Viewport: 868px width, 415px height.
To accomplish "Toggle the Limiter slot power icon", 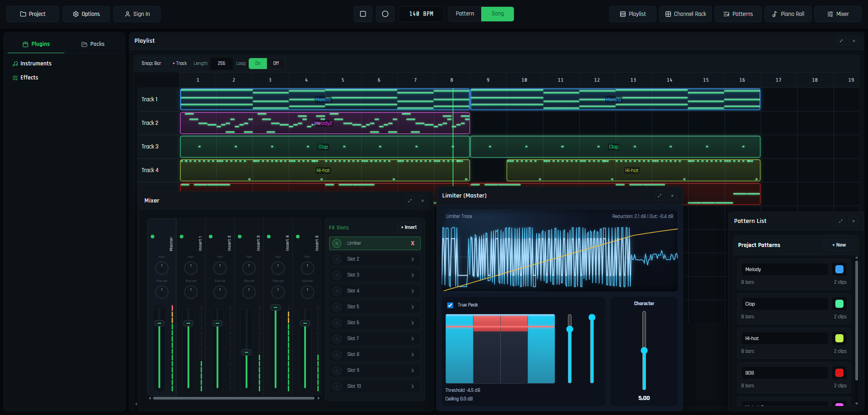I will click(337, 243).
